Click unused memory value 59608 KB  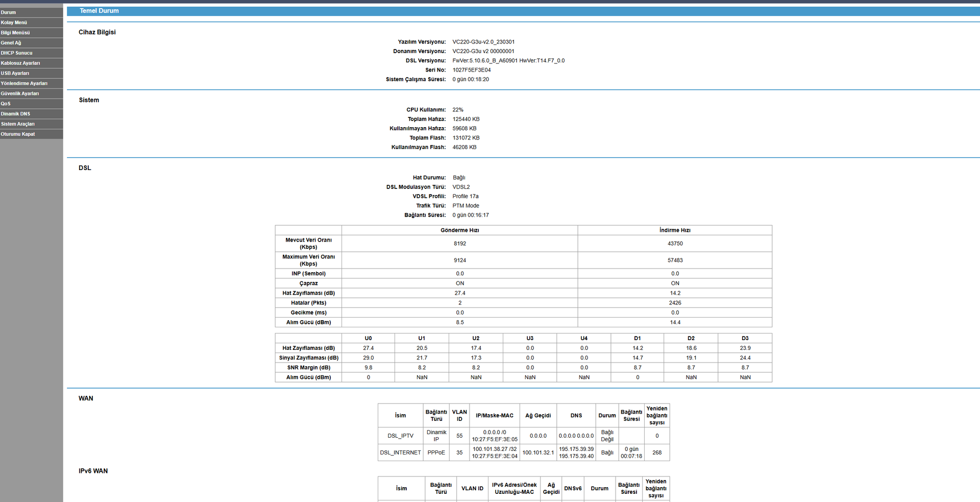464,129
